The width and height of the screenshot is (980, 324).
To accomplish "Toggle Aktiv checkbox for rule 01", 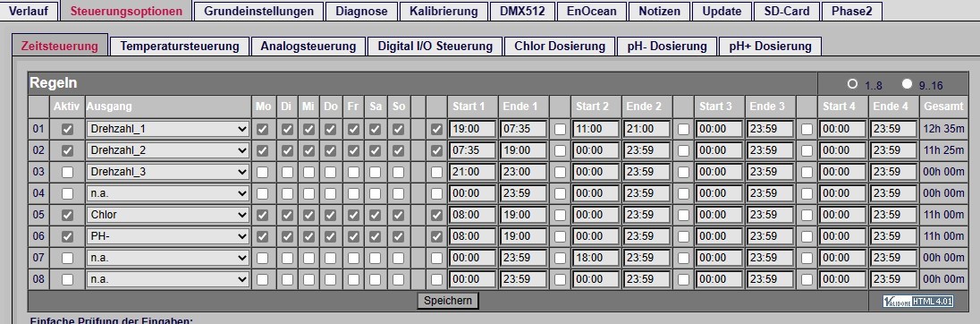I will [x=67, y=129].
